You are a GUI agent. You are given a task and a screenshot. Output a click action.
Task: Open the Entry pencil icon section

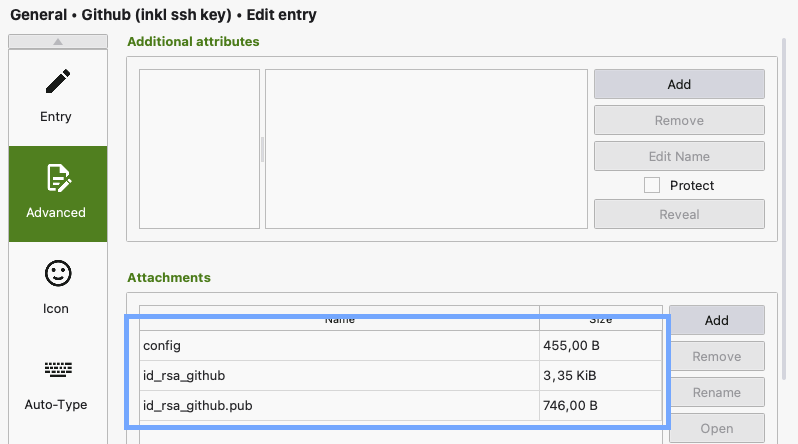58,81
